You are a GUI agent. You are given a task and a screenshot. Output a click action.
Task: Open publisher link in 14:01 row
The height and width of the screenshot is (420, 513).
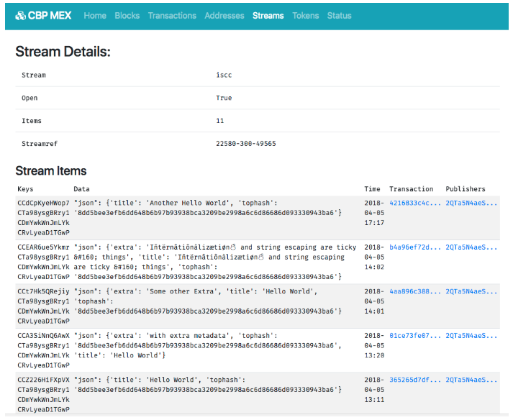coord(471,291)
